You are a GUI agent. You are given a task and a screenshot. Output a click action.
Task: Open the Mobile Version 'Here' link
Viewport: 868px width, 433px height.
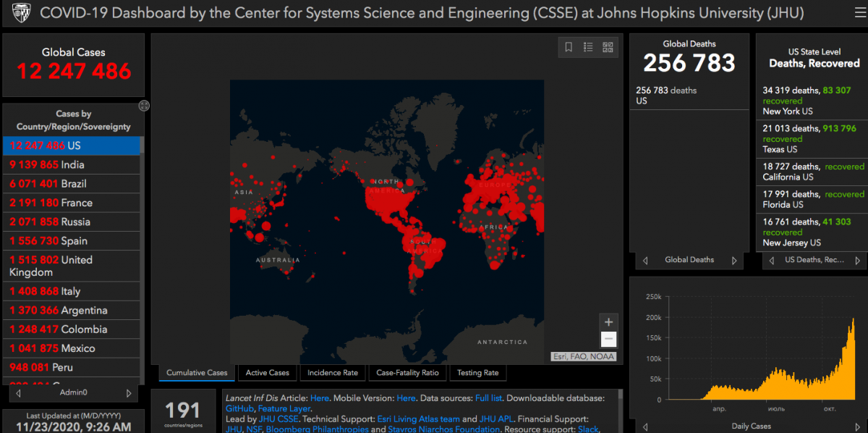tap(406, 398)
